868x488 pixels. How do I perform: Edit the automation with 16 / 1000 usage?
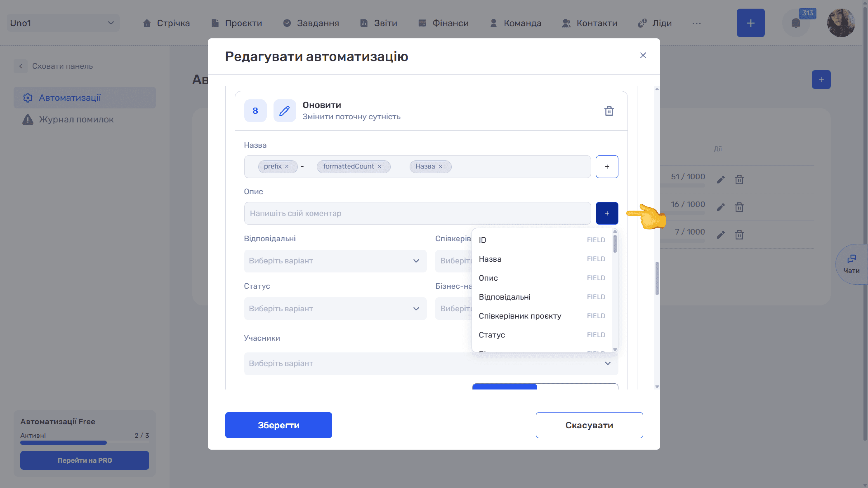click(721, 207)
